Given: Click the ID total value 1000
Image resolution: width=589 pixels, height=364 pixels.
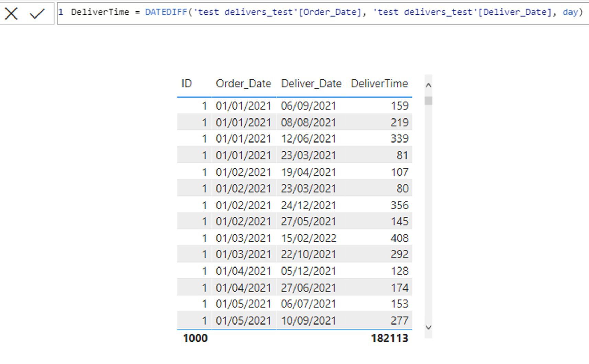Looking at the screenshot, I should point(195,338).
